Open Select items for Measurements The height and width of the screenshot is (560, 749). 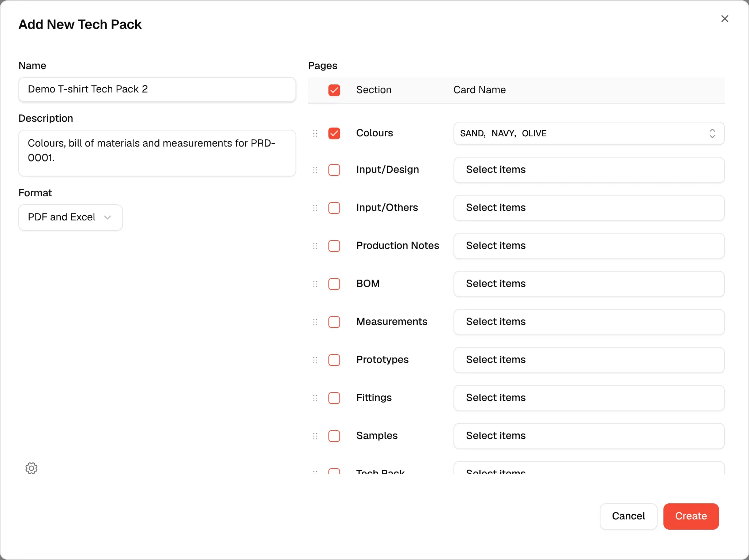(589, 322)
